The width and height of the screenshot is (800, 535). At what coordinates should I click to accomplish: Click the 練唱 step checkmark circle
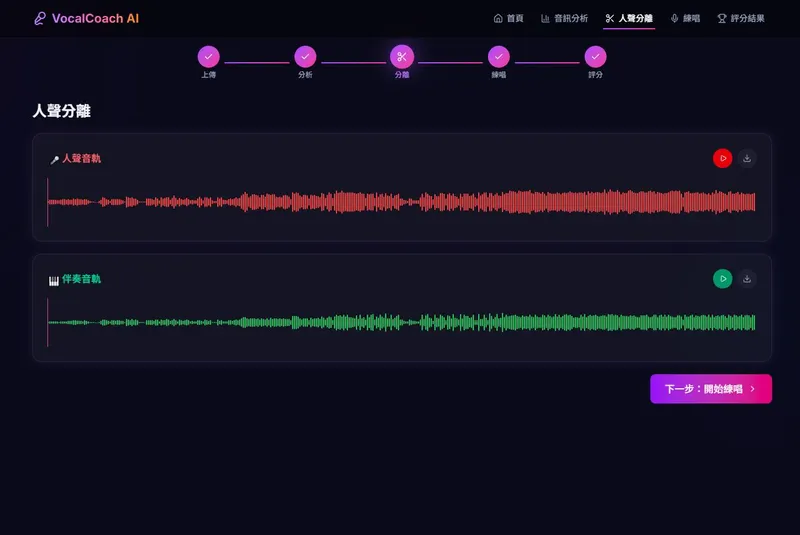[x=498, y=57]
